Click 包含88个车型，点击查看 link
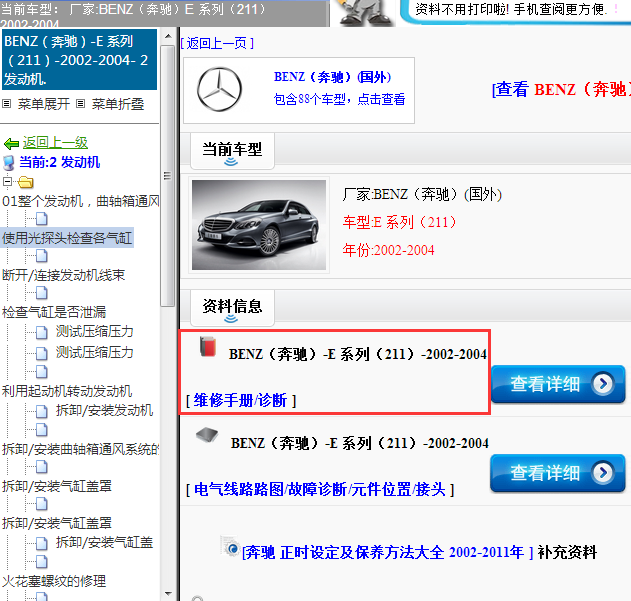The width and height of the screenshot is (631, 601). pos(339,99)
